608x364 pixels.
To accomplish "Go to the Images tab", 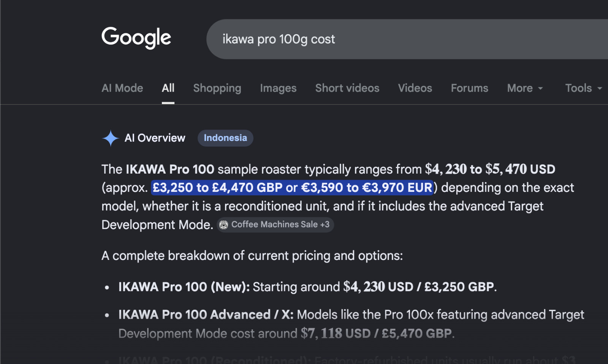I will pyautogui.click(x=278, y=88).
